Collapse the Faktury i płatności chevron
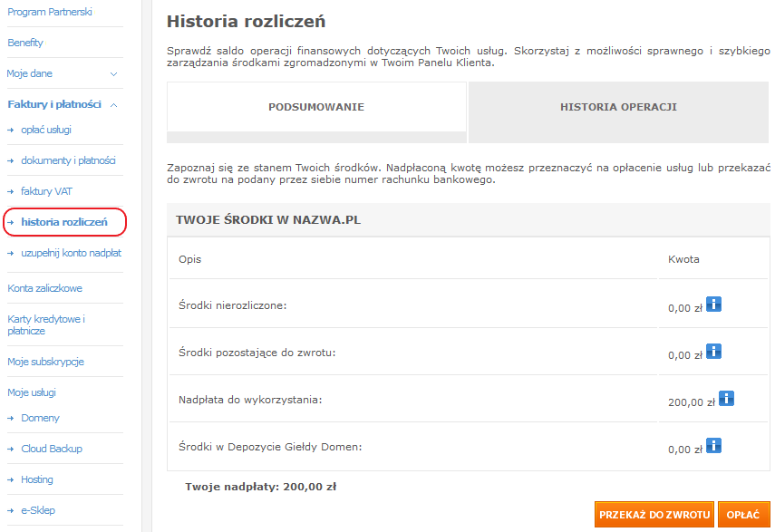This screenshot has width=775, height=532. (x=113, y=105)
